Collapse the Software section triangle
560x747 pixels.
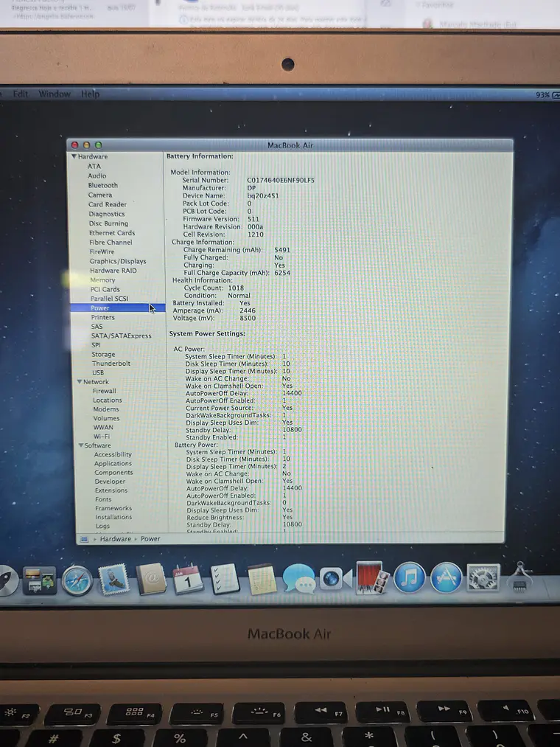[x=81, y=445]
